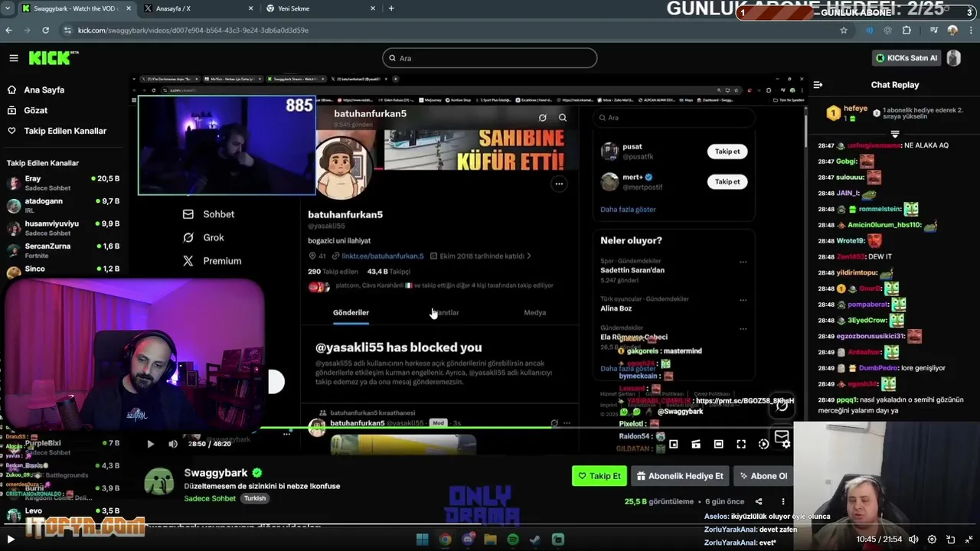Open Spotify in the streamed taskbar

513,540
